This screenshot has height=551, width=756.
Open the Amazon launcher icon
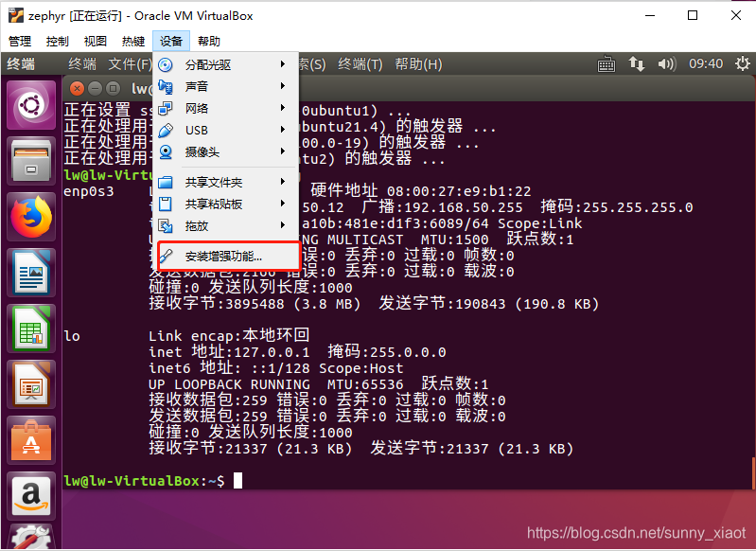point(31,495)
